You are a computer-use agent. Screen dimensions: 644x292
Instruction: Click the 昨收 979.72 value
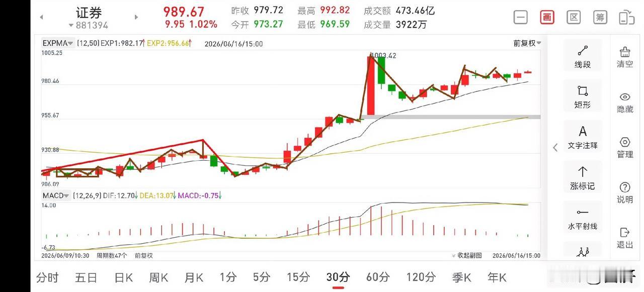[x=268, y=11]
